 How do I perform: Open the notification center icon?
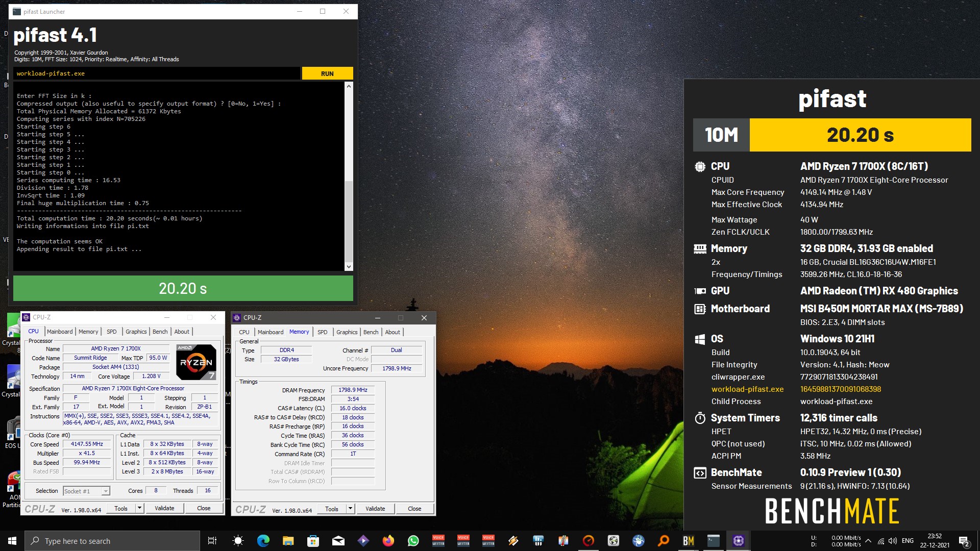(964, 541)
